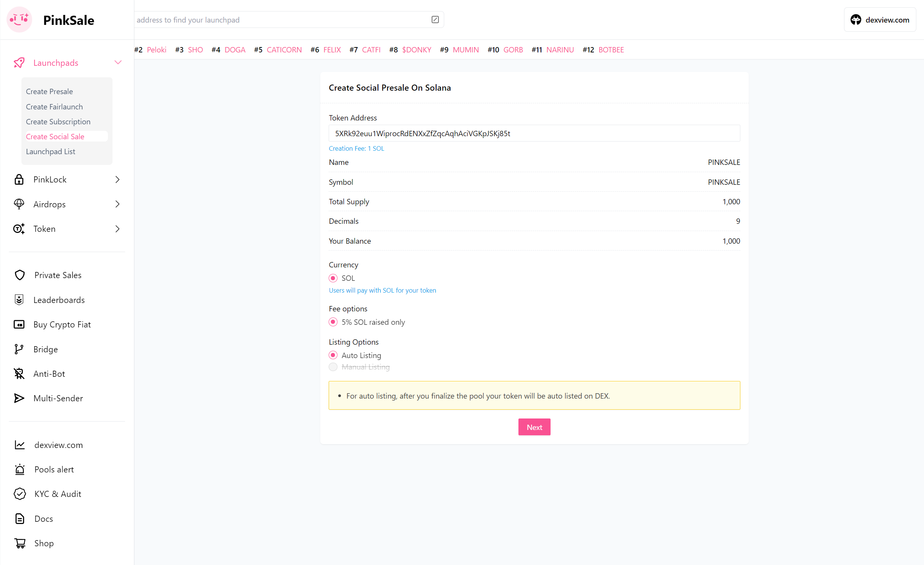Click the Docs document icon
Screen dimensions: 924x565
point(20,519)
